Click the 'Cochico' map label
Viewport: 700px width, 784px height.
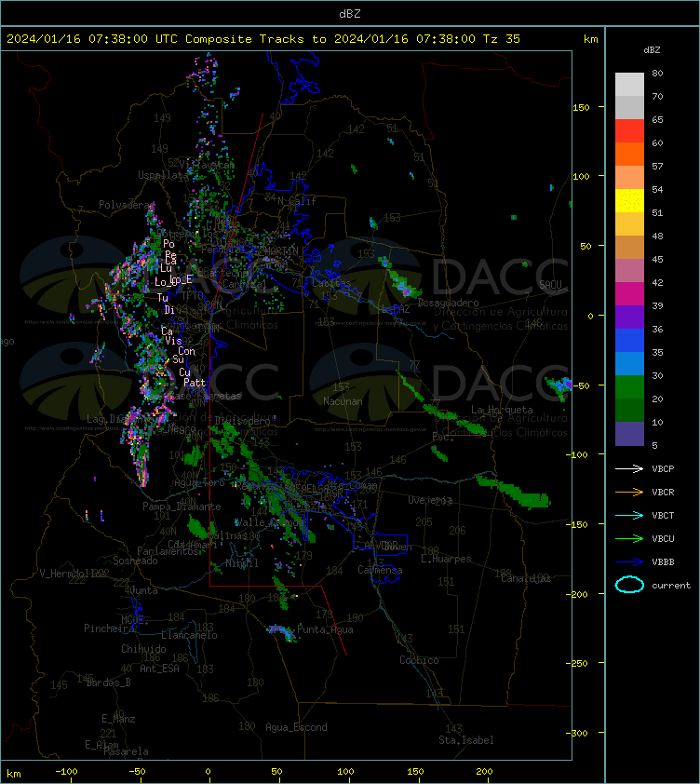419,660
